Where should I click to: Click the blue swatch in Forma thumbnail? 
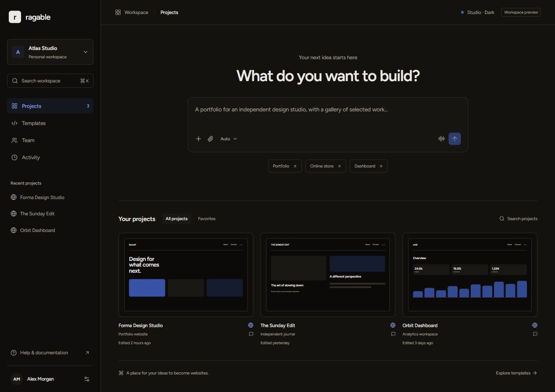pyautogui.click(x=147, y=288)
